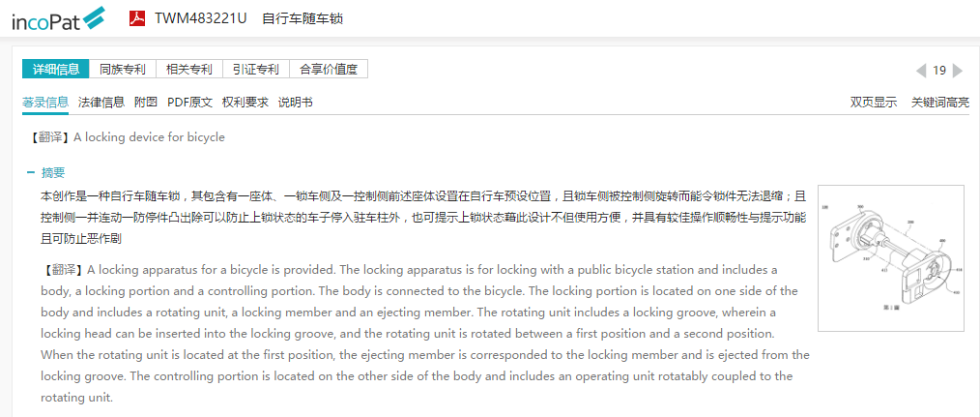The image size is (980, 417).
Task: Collapse the 摘要 section
Action: (x=31, y=172)
